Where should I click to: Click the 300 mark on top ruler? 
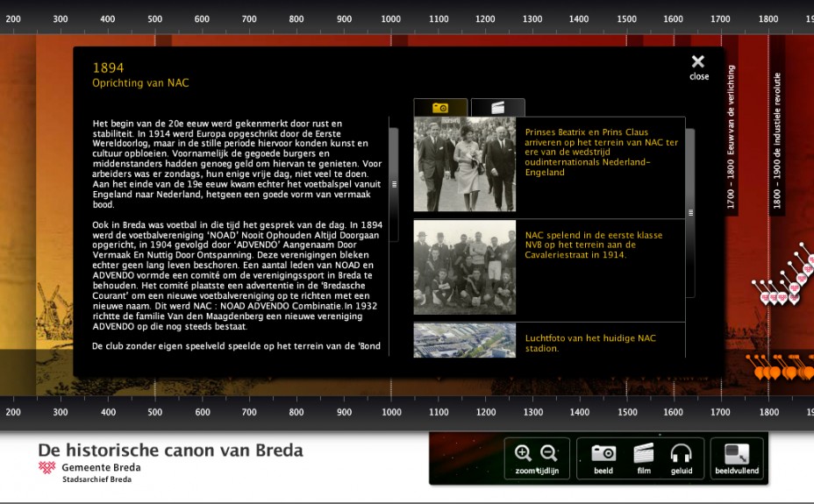coord(61,18)
